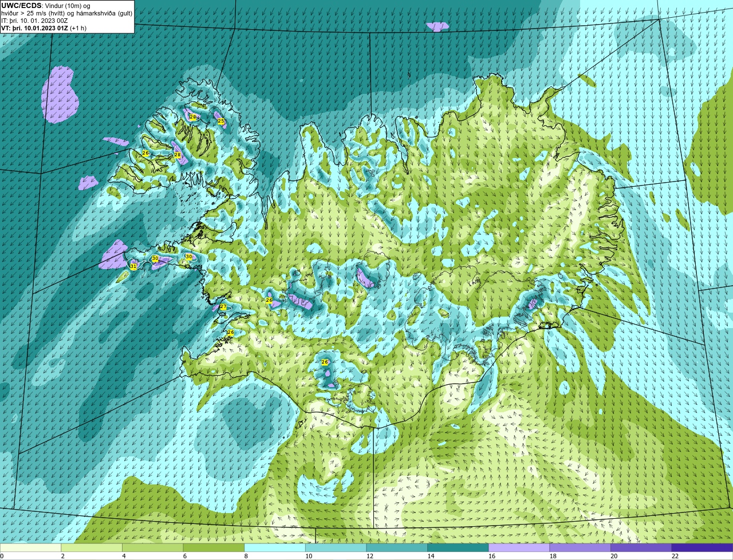Click the '16' label on the colour scale
The width and height of the screenshot is (733, 560).
pos(492,556)
